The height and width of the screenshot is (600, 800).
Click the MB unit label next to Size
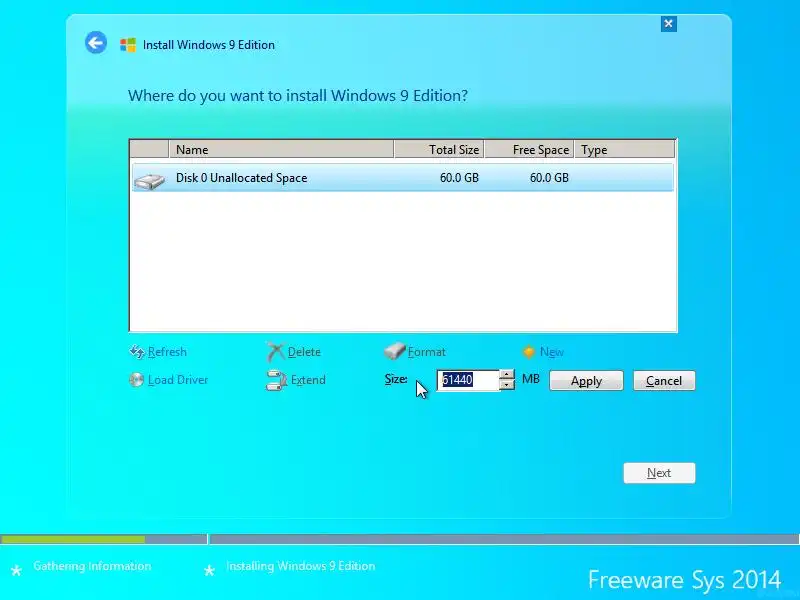tap(531, 379)
